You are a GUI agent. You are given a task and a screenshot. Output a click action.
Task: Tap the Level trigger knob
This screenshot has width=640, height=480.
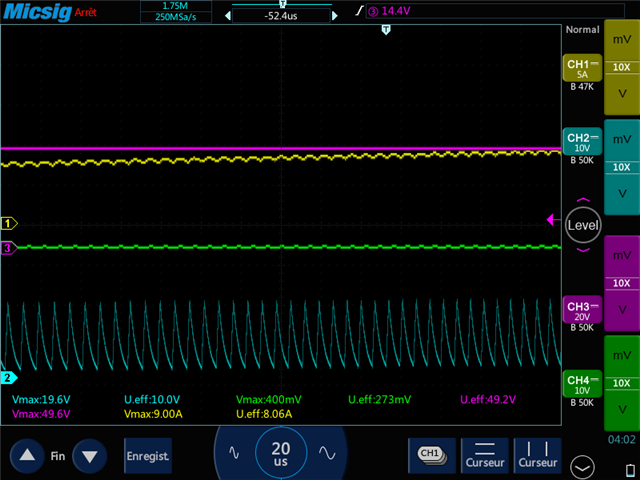(583, 225)
